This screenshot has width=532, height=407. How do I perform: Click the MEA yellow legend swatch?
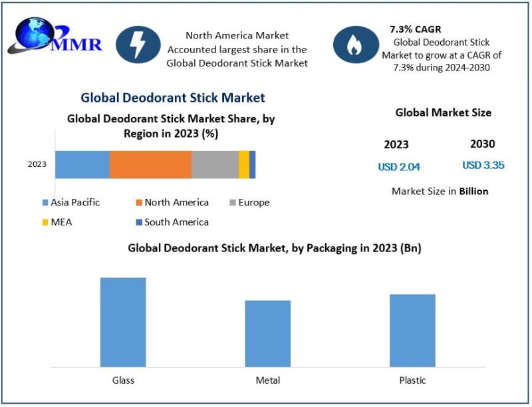click(x=45, y=222)
